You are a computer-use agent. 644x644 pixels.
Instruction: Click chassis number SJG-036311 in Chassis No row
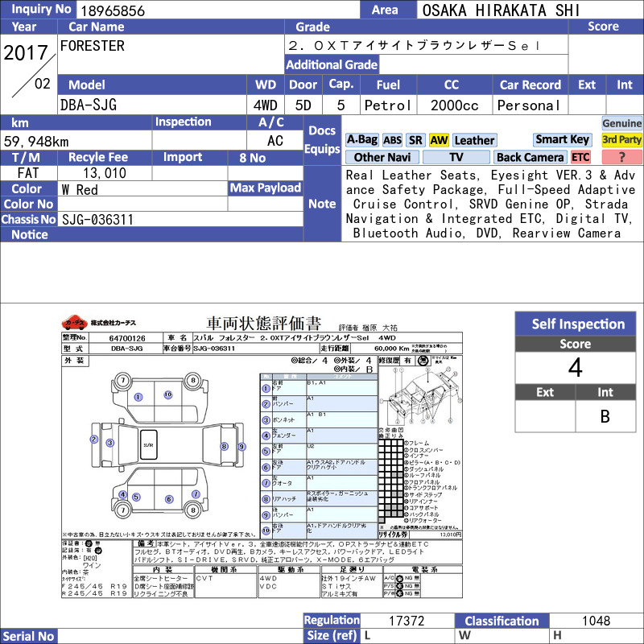tap(97, 219)
